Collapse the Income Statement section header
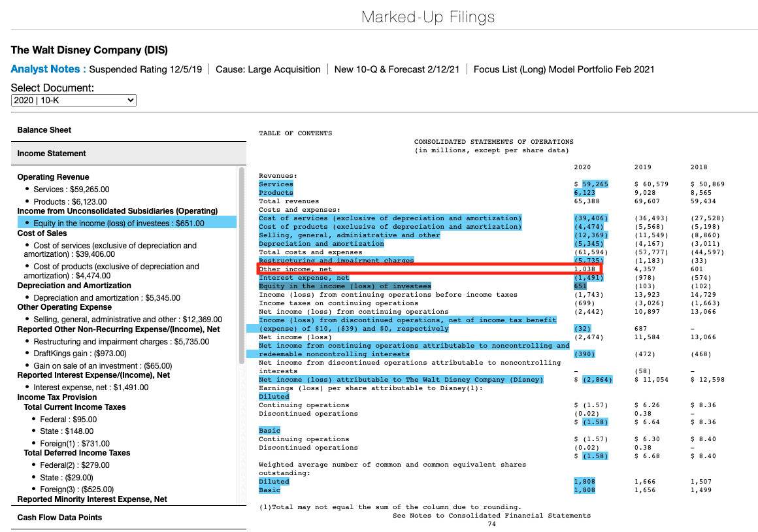 point(129,154)
